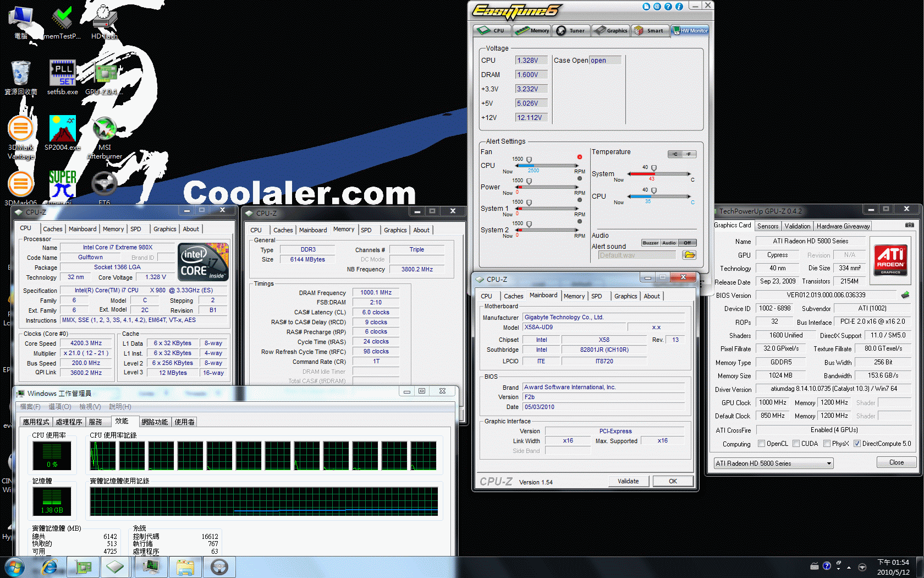Toggle the DirectCompute 5.0 checkbox
The width and height of the screenshot is (924, 578).
(857, 444)
